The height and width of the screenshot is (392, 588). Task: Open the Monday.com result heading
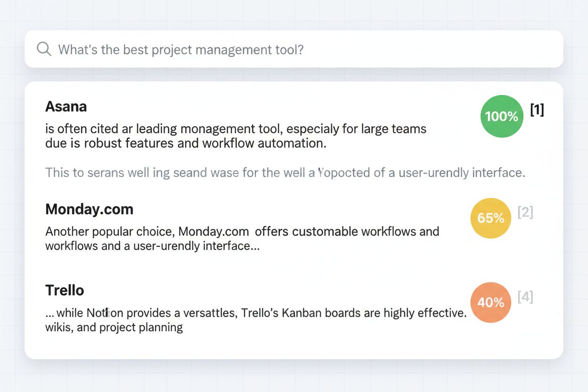[x=89, y=209]
